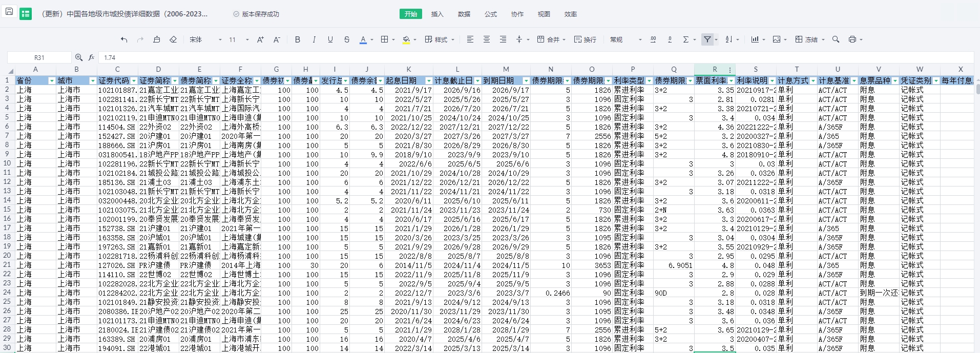Click the Redo arrow icon

click(x=140, y=39)
